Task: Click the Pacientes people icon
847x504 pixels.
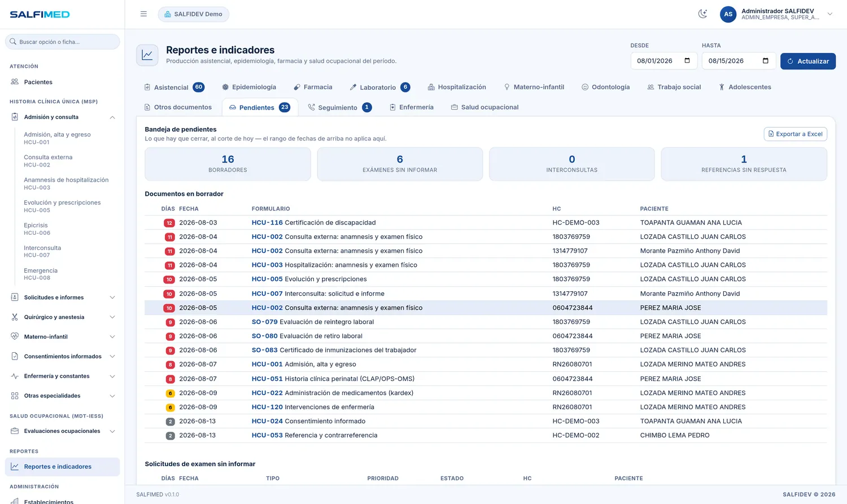Action: coord(15,82)
